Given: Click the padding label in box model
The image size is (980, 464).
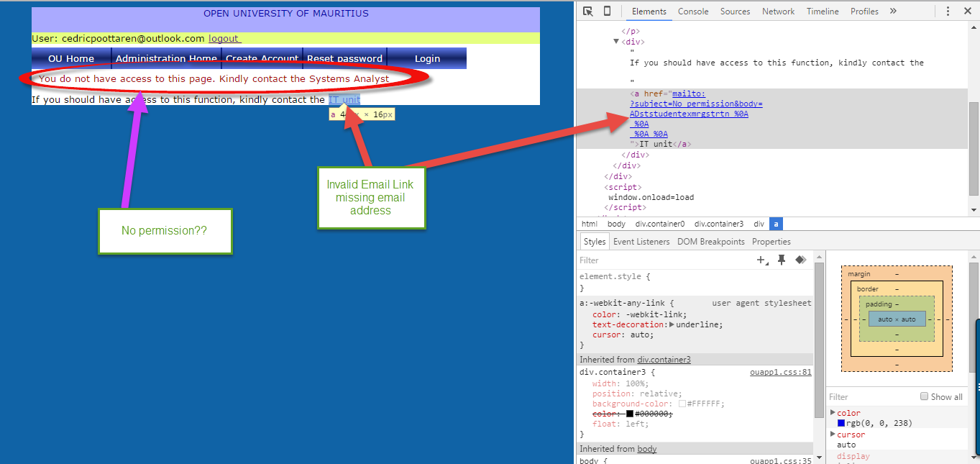Looking at the screenshot, I should 879,304.
